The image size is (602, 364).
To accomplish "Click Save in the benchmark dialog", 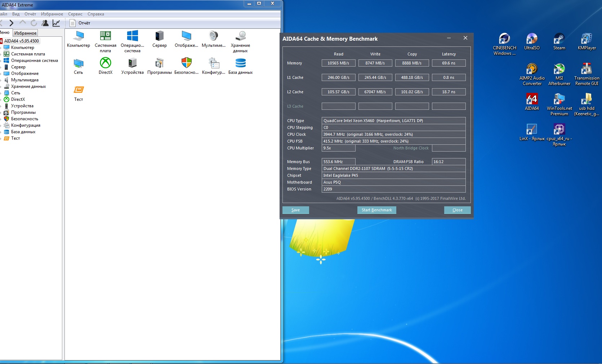I will coord(295,210).
